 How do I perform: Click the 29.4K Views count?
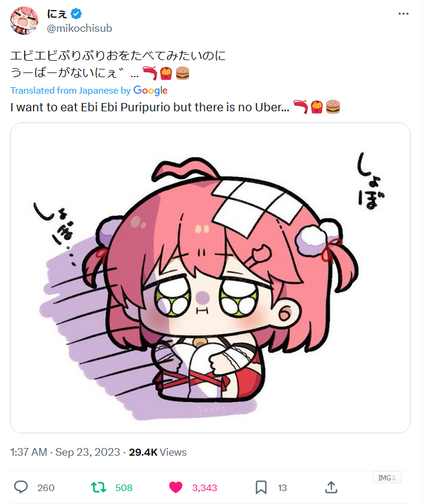click(x=157, y=452)
